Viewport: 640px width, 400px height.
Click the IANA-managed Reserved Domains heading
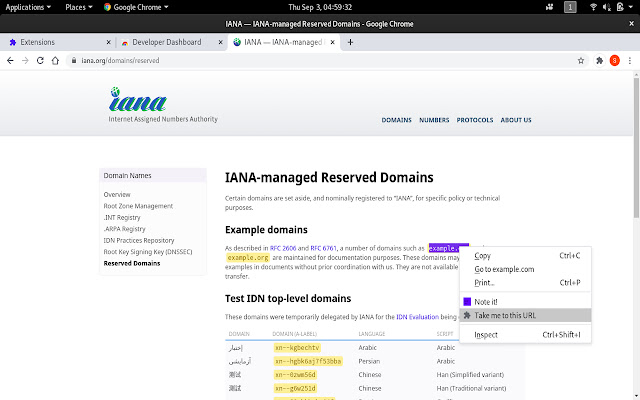pyautogui.click(x=329, y=178)
